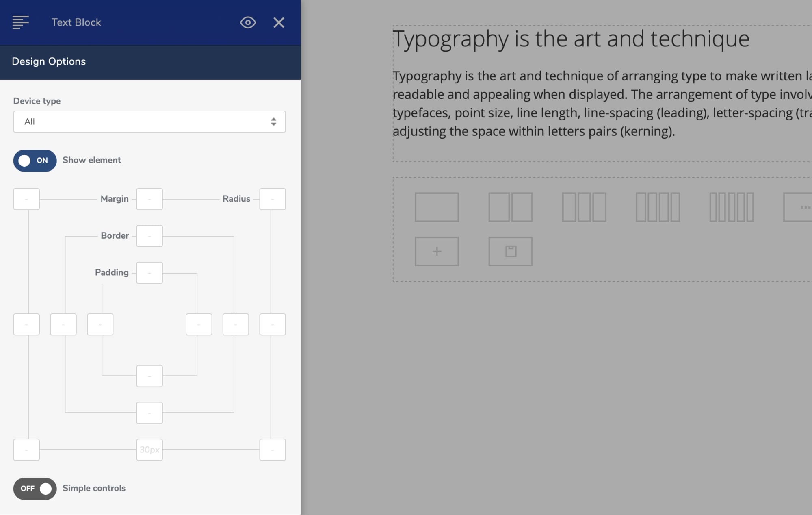Edit the top Margin input field
The image size is (812, 515).
tap(149, 199)
